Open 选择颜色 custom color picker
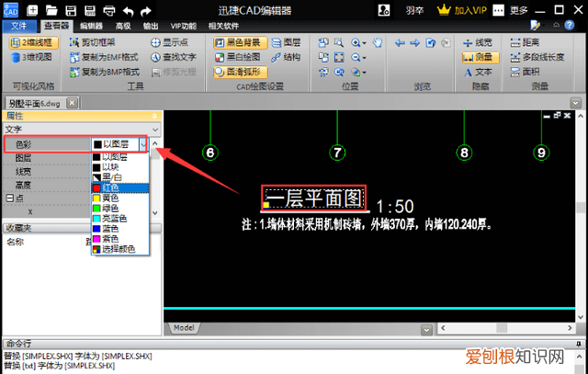The height and width of the screenshot is (374, 588). [x=120, y=249]
